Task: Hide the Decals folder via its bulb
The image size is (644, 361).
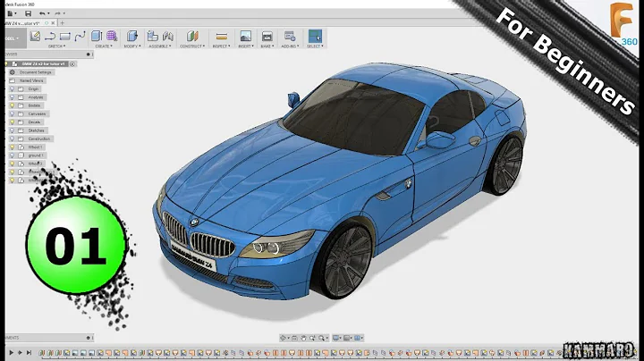Action: point(12,122)
